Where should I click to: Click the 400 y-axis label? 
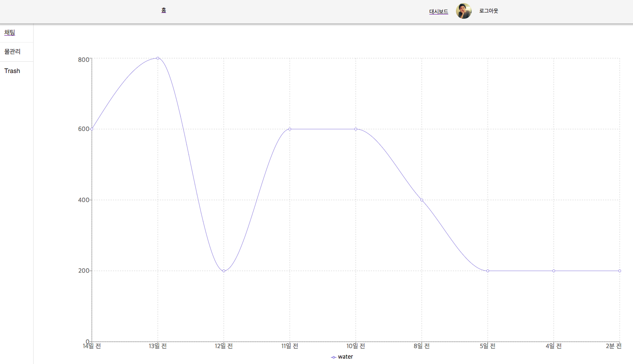84,200
